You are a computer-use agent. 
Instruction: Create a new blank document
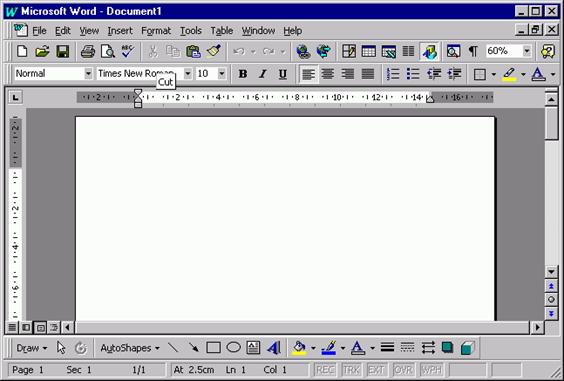pos(22,51)
